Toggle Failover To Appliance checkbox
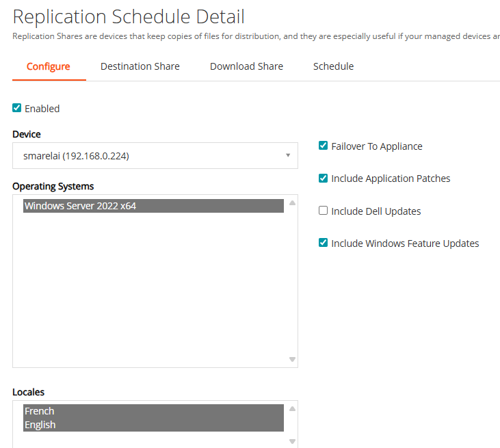The width and height of the screenshot is (500, 448). point(324,146)
